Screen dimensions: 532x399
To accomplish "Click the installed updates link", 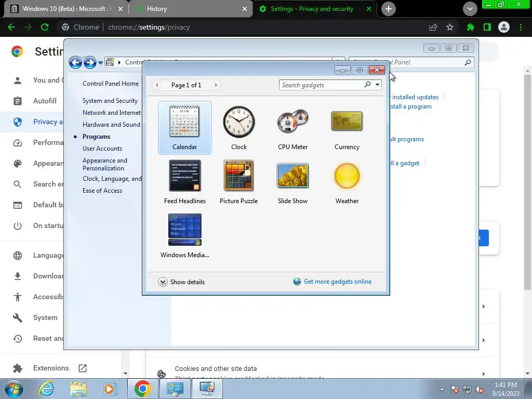I will [415, 97].
